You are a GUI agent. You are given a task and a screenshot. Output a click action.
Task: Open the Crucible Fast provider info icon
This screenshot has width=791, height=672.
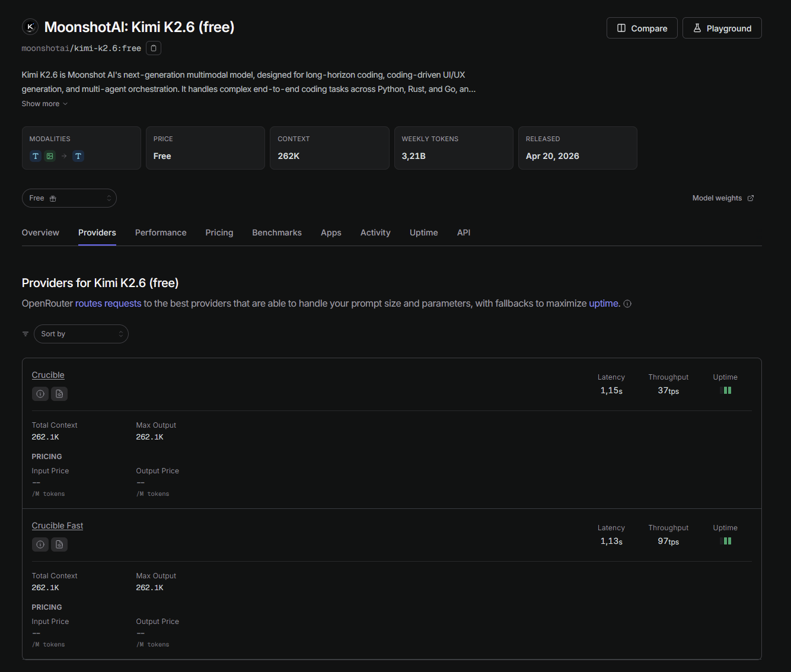pyautogui.click(x=40, y=544)
